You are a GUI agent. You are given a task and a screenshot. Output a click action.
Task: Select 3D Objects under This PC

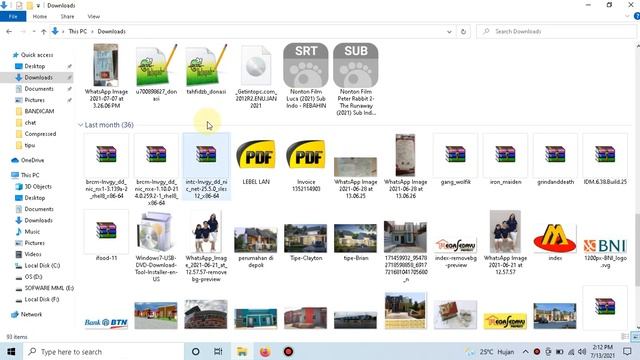click(38, 187)
